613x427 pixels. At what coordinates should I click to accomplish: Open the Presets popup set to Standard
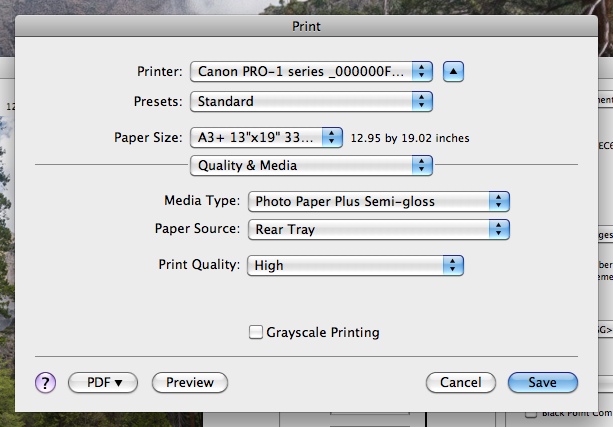point(311,101)
